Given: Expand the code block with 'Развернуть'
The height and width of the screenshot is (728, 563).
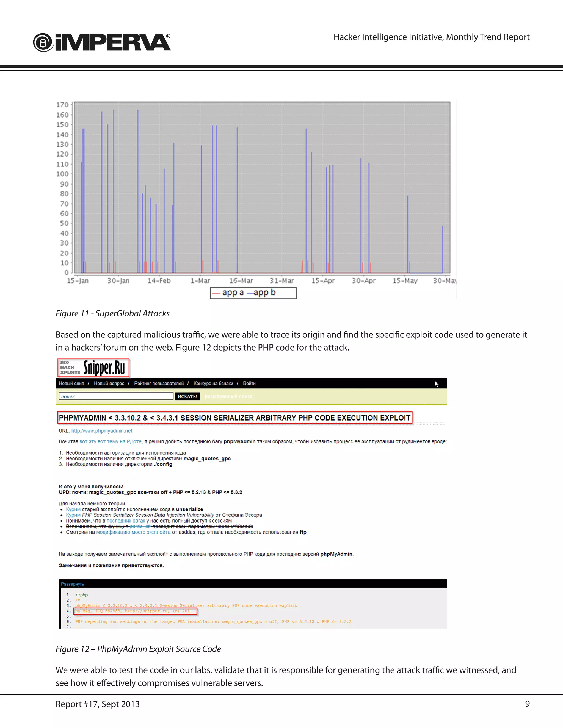Looking at the screenshot, I should pyautogui.click(x=72, y=584).
